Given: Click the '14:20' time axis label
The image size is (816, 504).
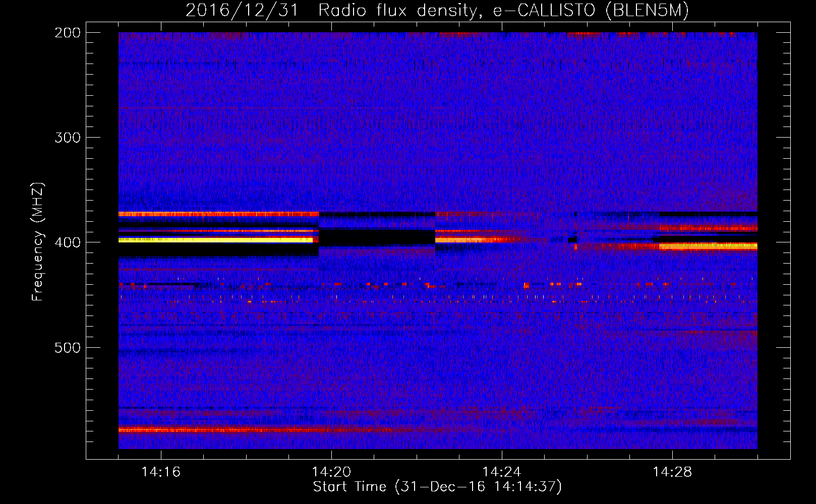Looking at the screenshot, I should [331, 472].
